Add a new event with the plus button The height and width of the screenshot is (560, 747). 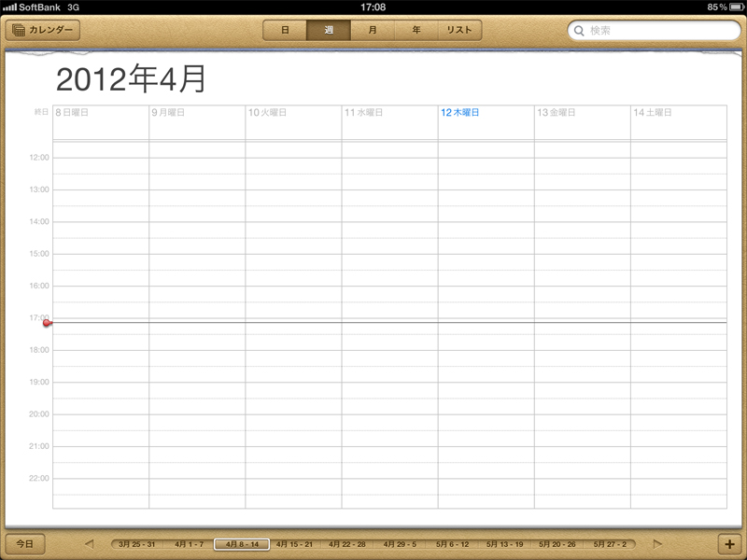729,544
